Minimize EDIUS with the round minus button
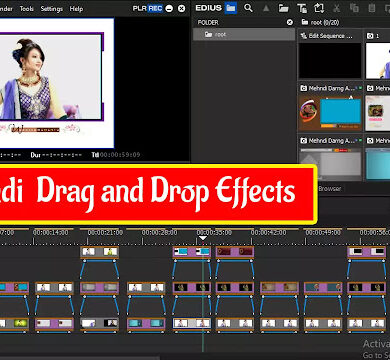 pos(169,9)
